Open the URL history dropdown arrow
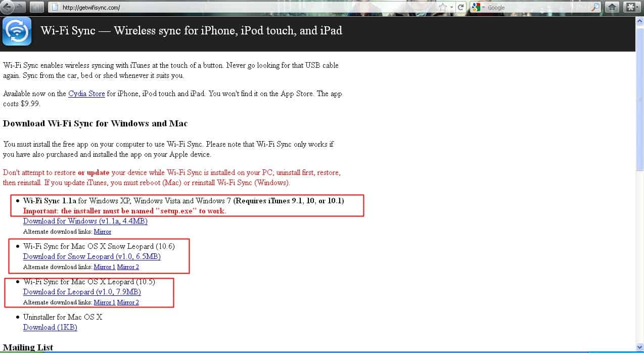Image resolution: width=644 pixels, height=353 pixels. tap(452, 8)
